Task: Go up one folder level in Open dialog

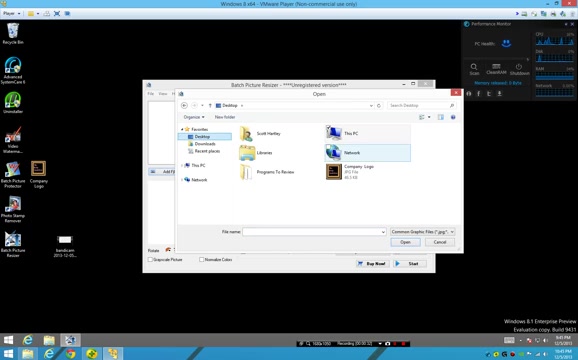Action: tap(210, 105)
